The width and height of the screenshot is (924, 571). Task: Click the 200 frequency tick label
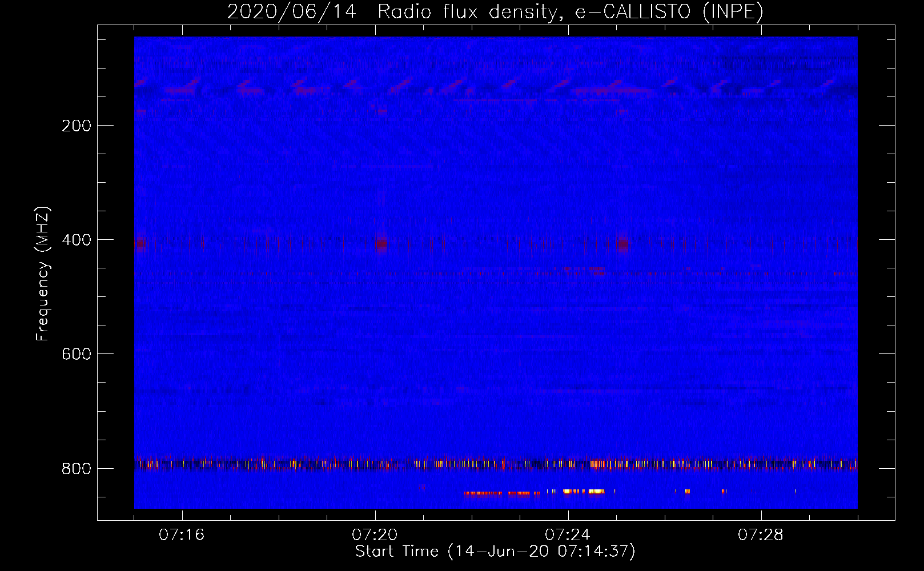77,126
